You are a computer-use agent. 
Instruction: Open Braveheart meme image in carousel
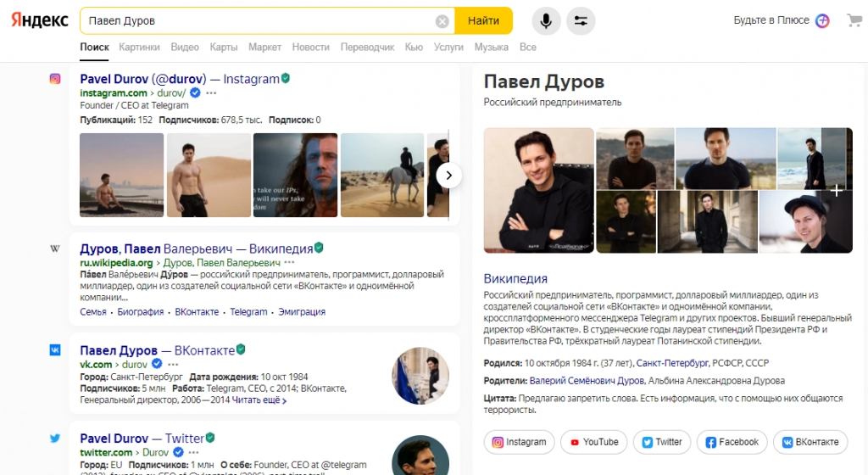(295, 175)
